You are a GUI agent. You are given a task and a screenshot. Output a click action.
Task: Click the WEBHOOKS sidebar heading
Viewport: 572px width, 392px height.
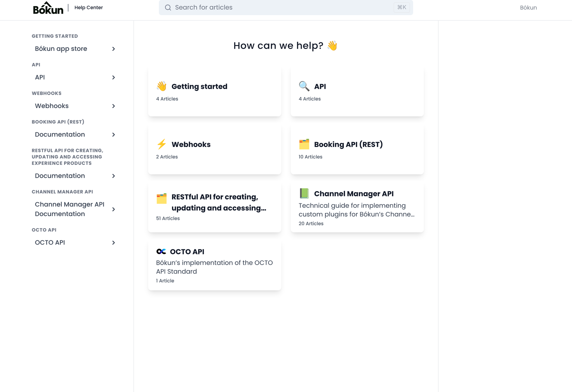click(x=46, y=93)
